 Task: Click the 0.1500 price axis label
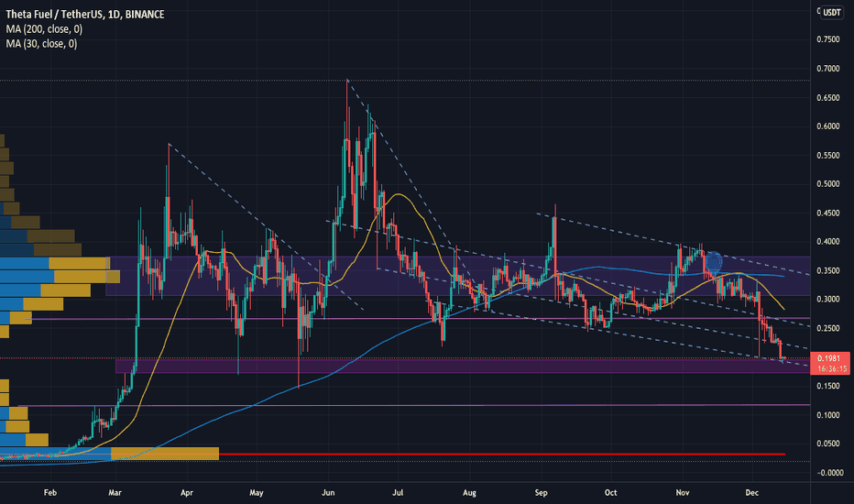coord(827,386)
